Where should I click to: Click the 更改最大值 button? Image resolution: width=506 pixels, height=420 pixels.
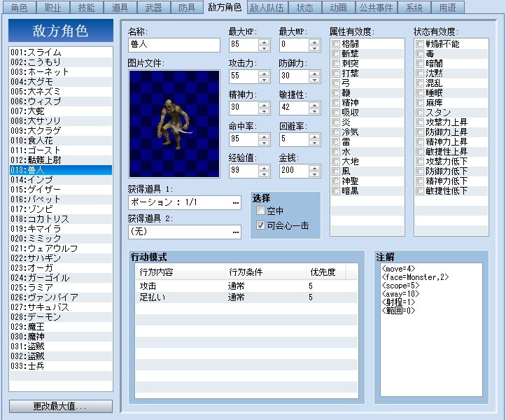pos(61,407)
